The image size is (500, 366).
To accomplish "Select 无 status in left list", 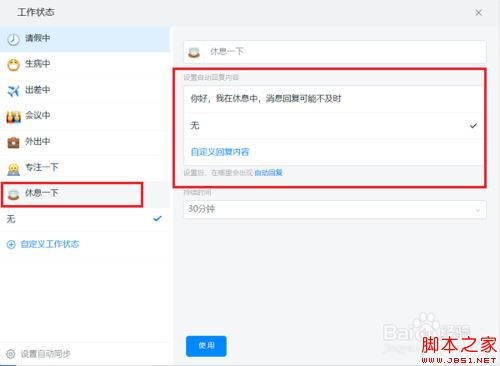I will 85,219.
